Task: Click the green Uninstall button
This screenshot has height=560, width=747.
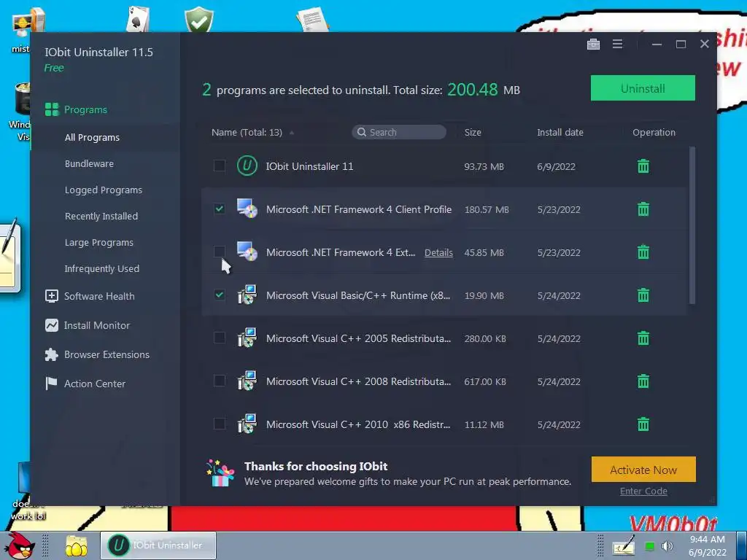Action: tap(643, 88)
